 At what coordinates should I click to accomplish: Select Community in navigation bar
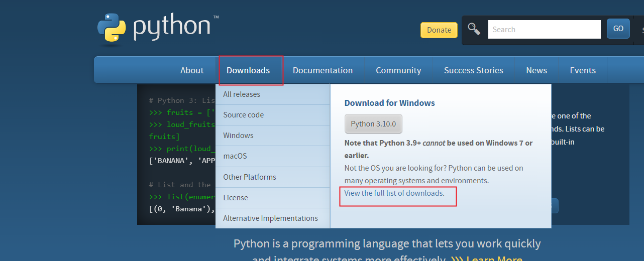point(398,70)
